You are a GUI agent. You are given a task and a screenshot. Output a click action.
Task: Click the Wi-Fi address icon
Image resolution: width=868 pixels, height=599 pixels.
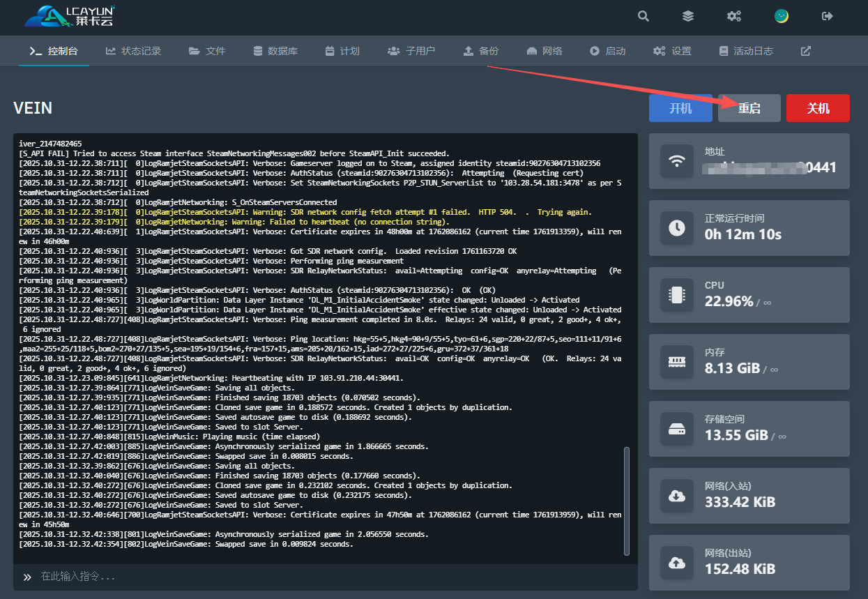pos(676,161)
